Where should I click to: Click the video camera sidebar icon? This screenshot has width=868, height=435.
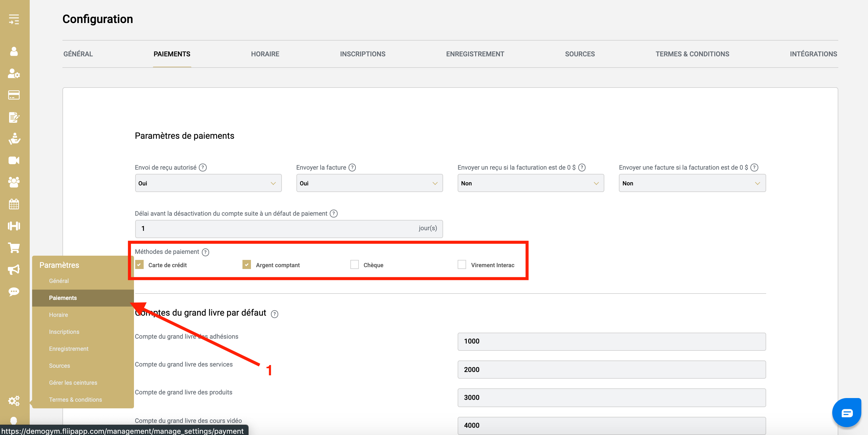coord(14,160)
